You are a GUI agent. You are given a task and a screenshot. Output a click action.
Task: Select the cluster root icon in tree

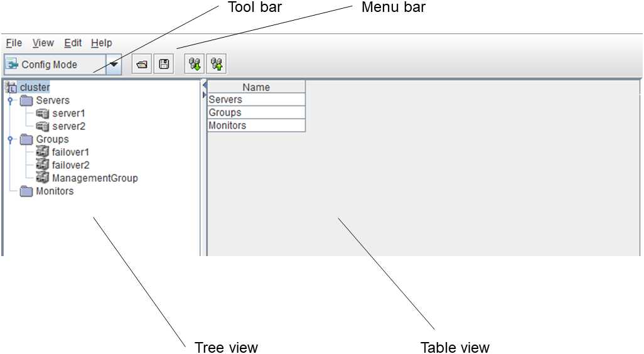[11, 87]
